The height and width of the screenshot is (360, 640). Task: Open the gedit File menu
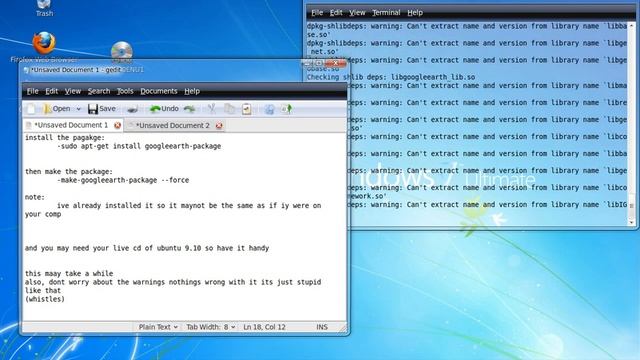tap(33, 91)
